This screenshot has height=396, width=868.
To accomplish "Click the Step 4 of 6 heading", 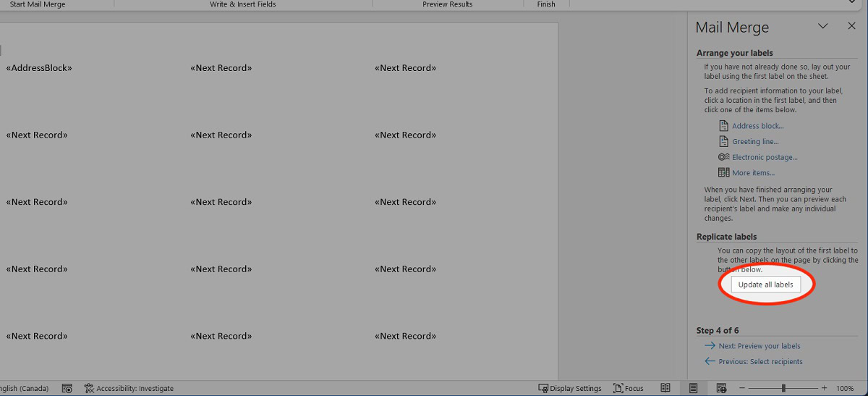I will pos(718,330).
